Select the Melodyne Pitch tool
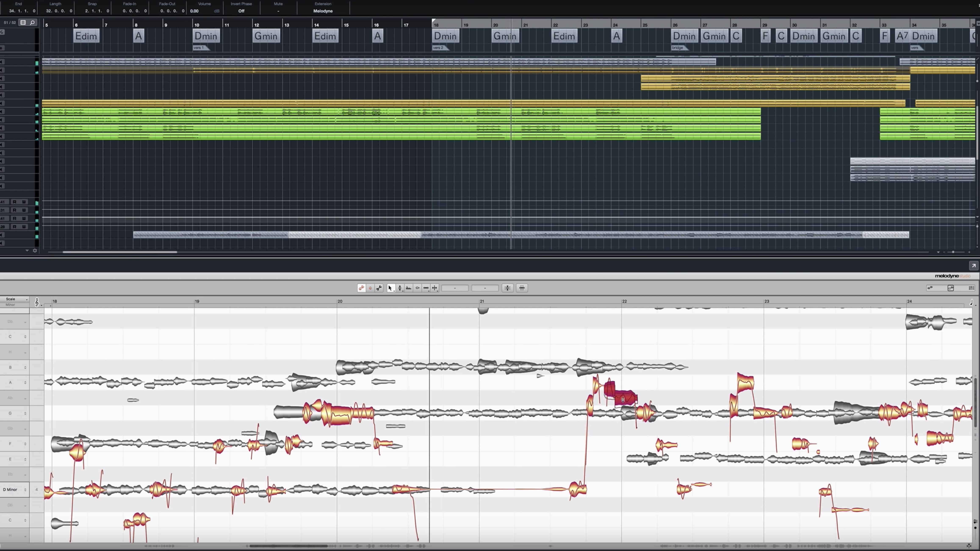980x551 pixels. [x=399, y=288]
